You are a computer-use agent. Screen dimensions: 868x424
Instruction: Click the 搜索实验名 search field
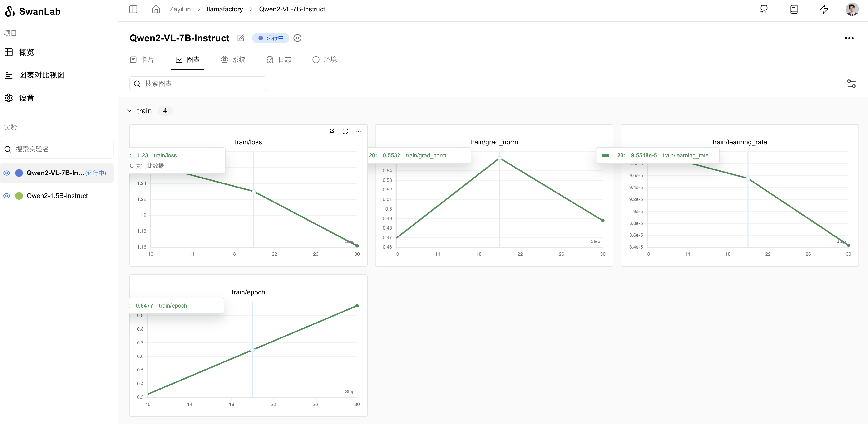click(x=57, y=149)
